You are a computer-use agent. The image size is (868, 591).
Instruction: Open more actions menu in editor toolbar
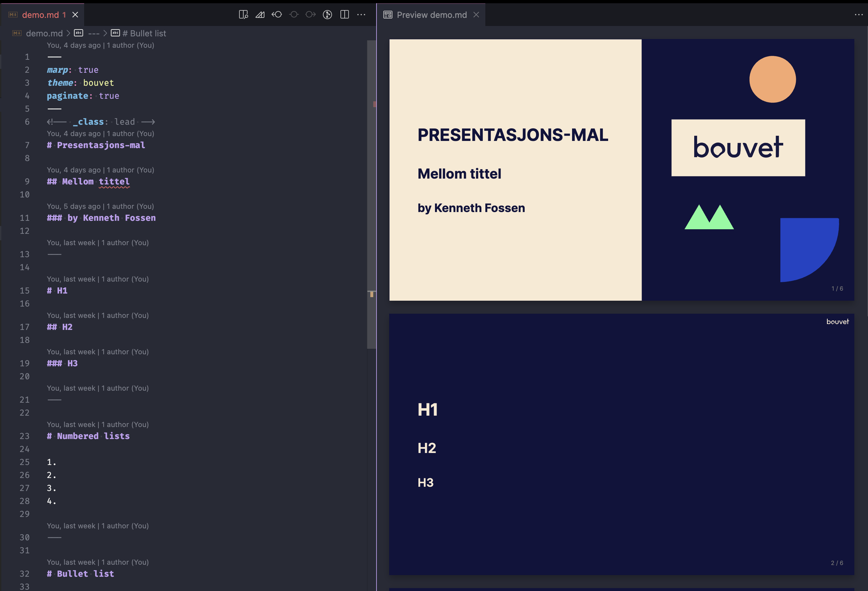[361, 15]
